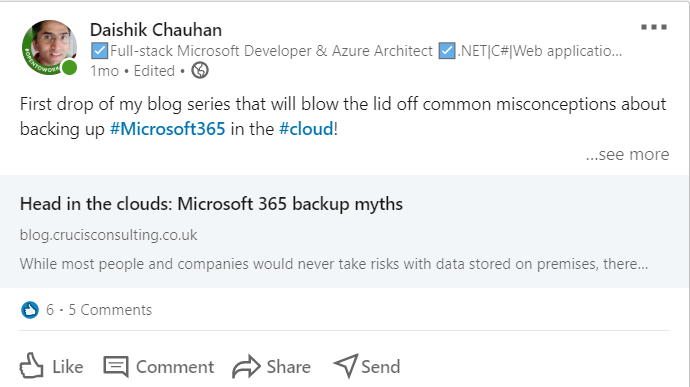The width and height of the screenshot is (690, 387).
Task: Click the thumbs-up Like icon
Action: click(31, 366)
